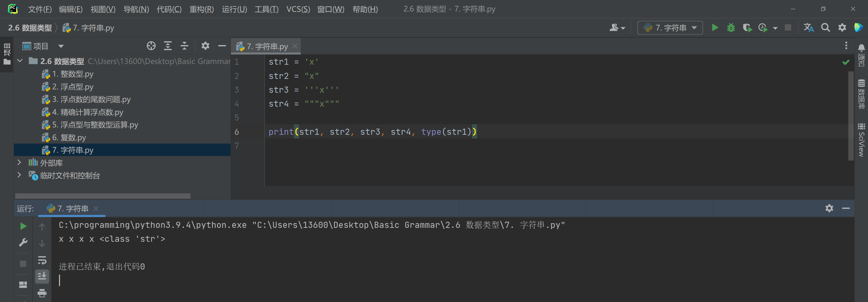Open run configuration dropdown 7. 字符串
The image size is (868, 302).
click(x=670, y=28)
